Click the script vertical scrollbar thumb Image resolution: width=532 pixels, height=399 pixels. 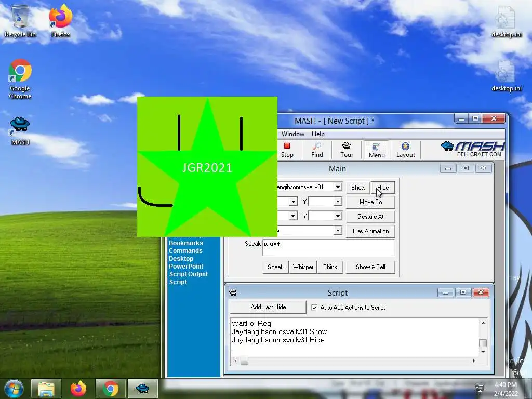coord(483,343)
